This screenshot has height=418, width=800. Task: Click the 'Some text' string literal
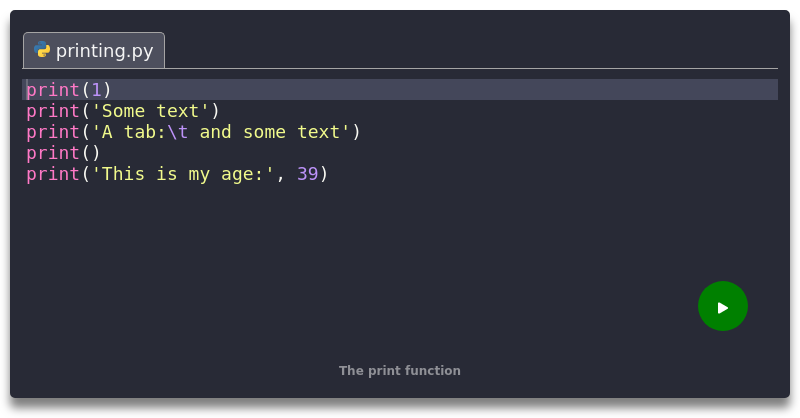tap(151, 111)
